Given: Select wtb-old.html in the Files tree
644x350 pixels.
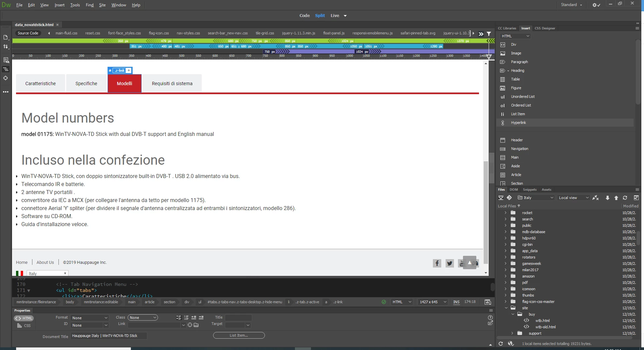Looking at the screenshot, I should (x=545, y=327).
